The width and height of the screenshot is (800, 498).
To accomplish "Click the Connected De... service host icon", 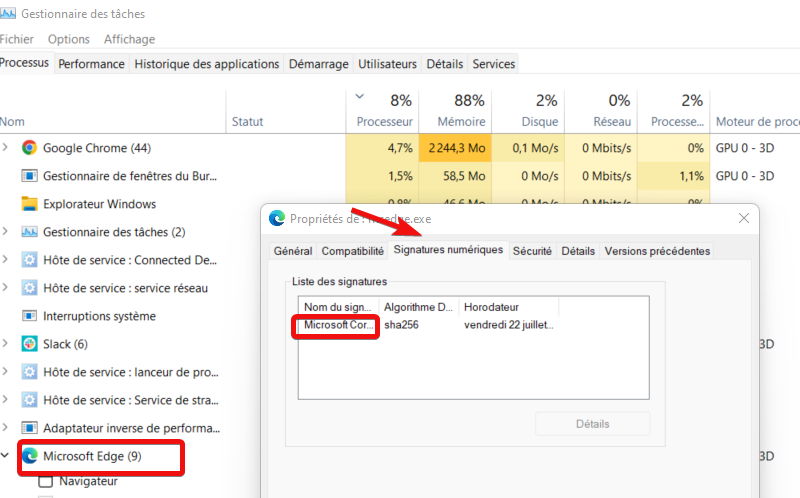I will tap(29, 260).
